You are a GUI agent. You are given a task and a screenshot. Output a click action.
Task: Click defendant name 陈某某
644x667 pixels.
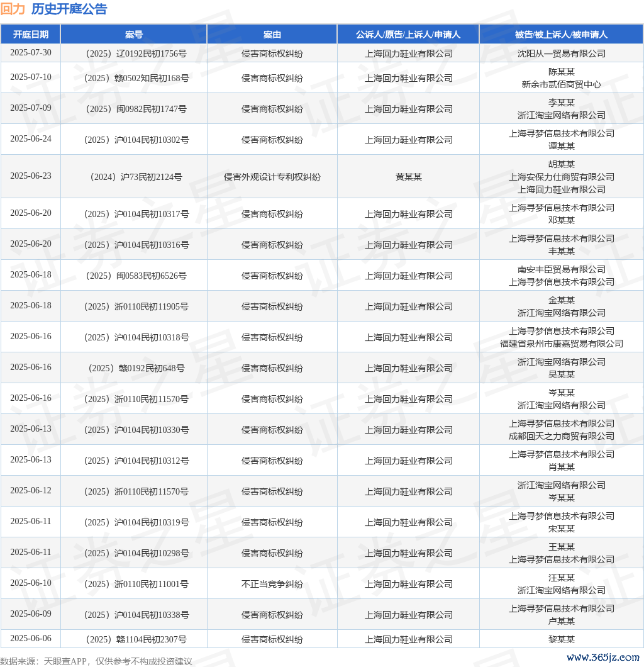tap(562, 72)
